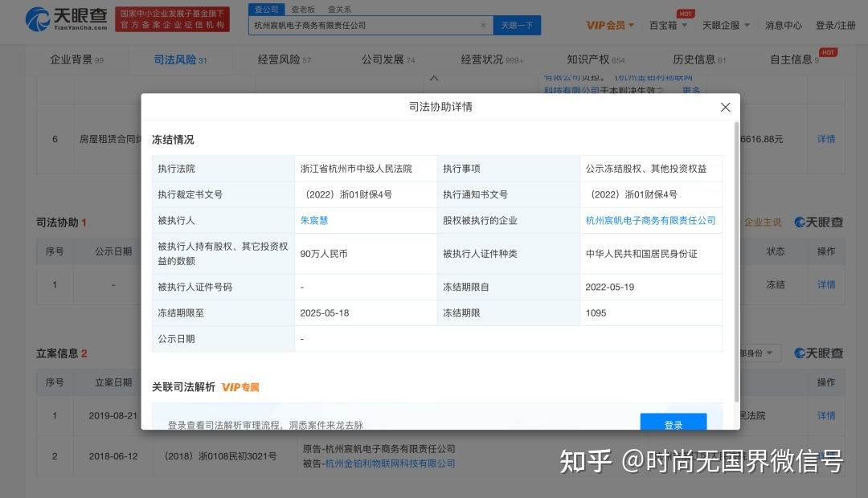The image size is (868, 498).
Task: Switch search mode to 查老板
Action: pyautogui.click(x=304, y=9)
